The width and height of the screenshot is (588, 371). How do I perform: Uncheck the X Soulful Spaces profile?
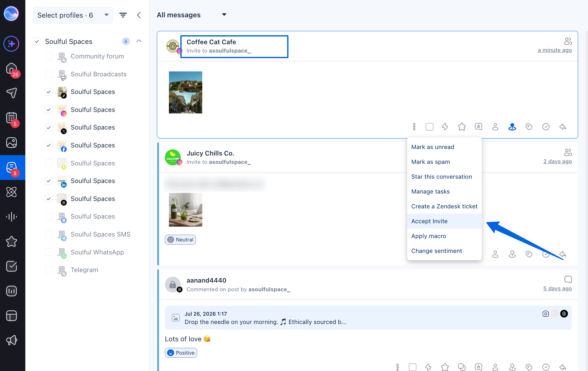(x=49, y=127)
